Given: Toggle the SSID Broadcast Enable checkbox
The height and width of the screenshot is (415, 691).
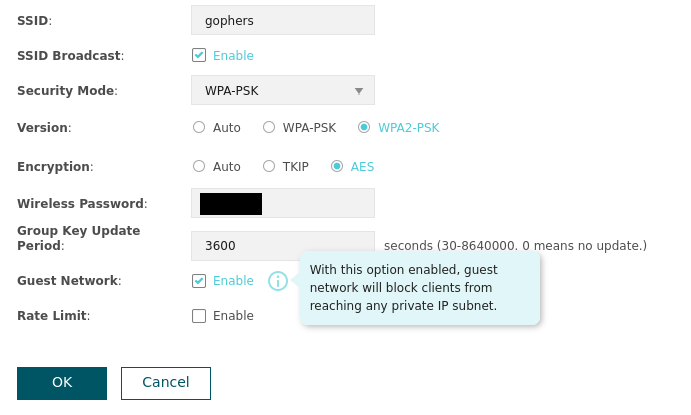Looking at the screenshot, I should pyautogui.click(x=199, y=56).
